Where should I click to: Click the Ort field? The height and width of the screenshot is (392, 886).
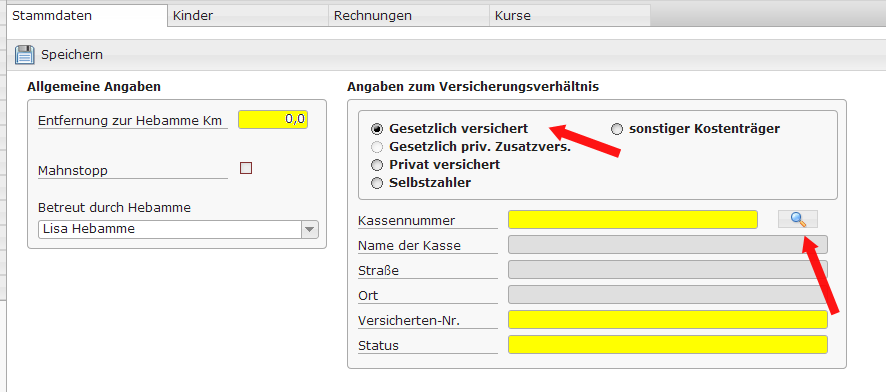[668, 295]
